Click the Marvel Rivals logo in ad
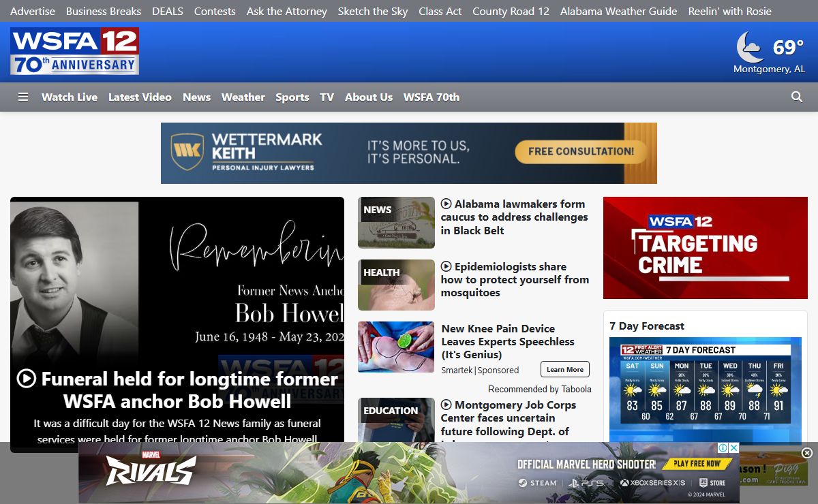The width and height of the screenshot is (818, 504). click(x=151, y=468)
